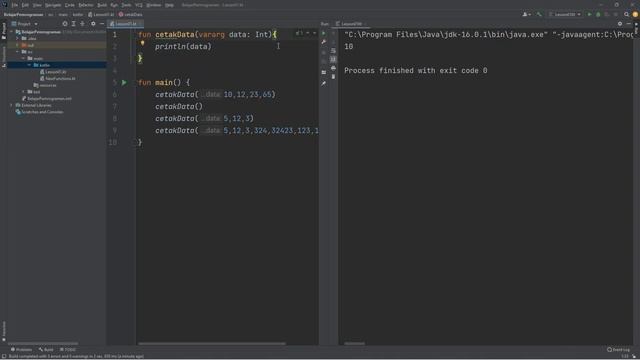Run main function from gutter arrow
This screenshot has width=640, height=360.
pos(124,82)
